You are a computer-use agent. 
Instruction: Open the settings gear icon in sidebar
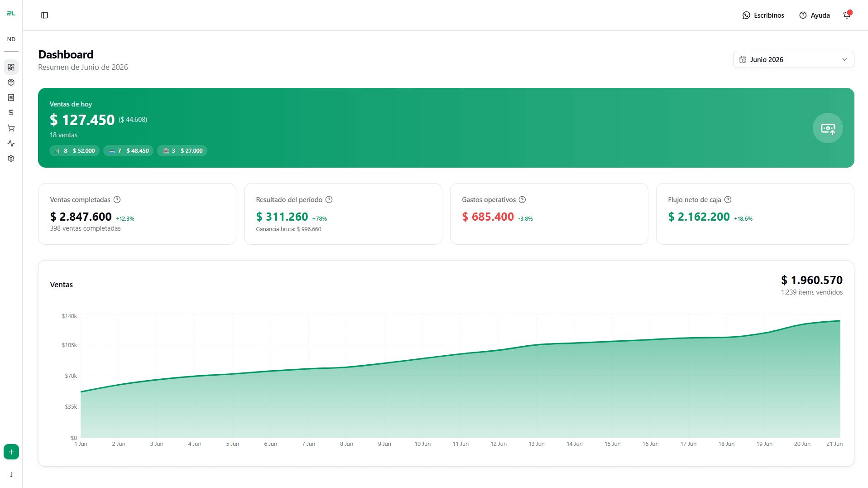coord(11,159)
